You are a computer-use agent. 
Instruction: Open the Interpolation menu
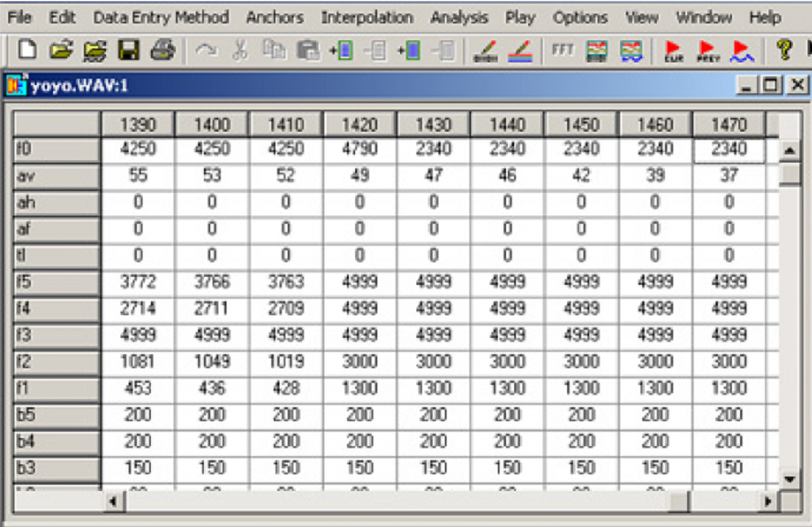coord(367,18)
